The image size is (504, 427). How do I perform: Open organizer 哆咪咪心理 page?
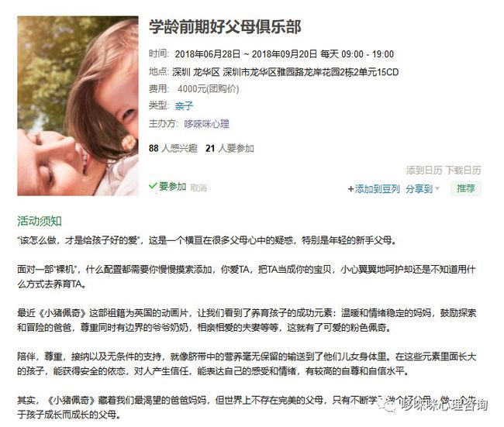click(207, 124)
